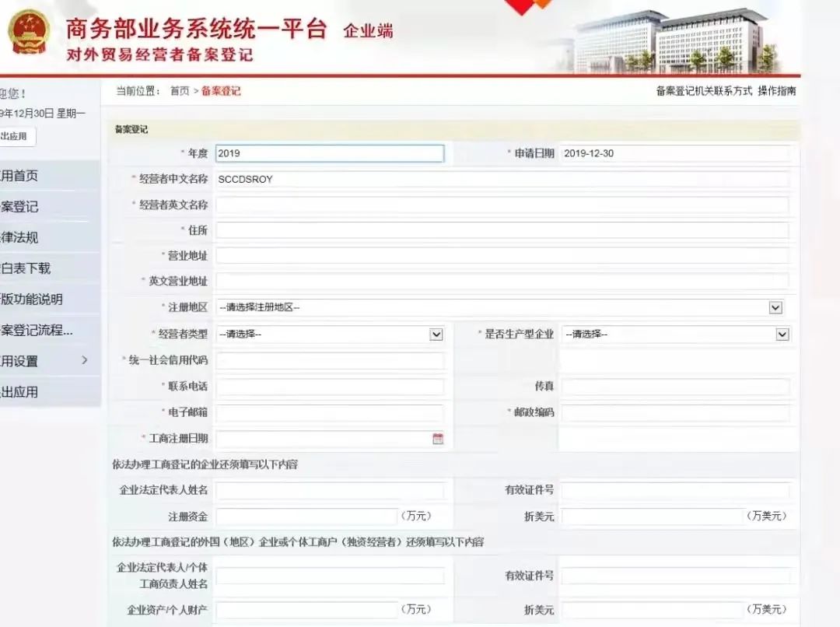
Task: Click the 备案登记机关联系方式 link
Action: pos(704,91)
